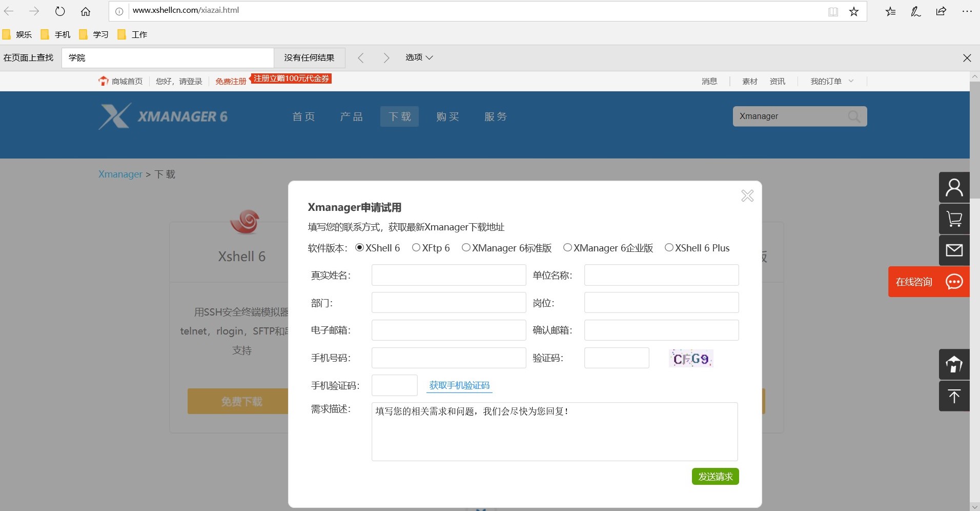Select XShell 6 Plus radio option

pos(669,248)
